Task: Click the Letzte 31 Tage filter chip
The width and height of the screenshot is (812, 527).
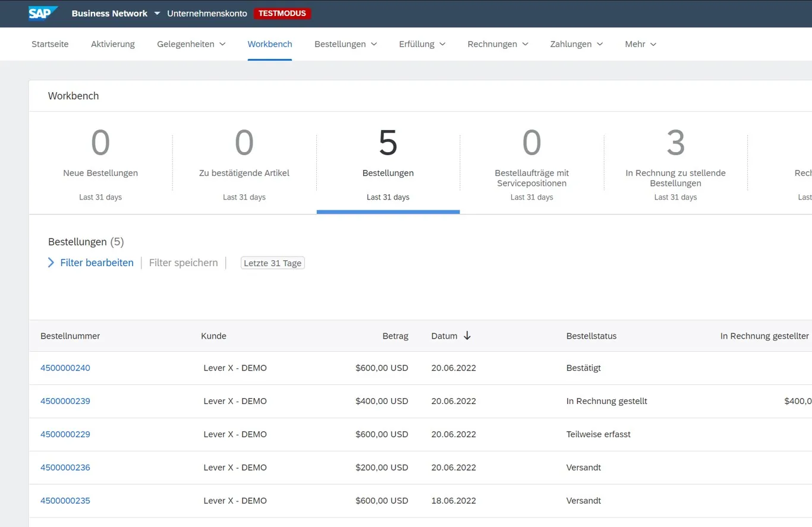Action: tap(273, 263)
